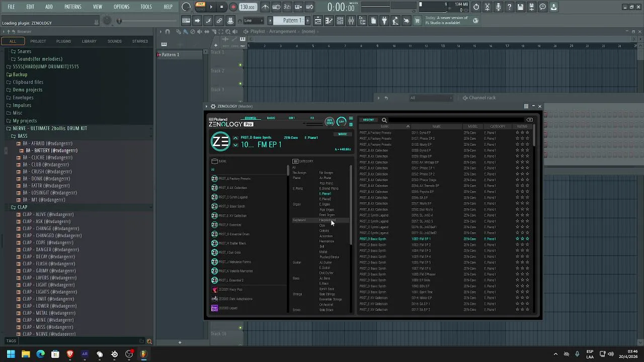Open the PATTERNS menu
Image resolution: width=644 pixels, height=362 pixels.
[x=73, y=7]
